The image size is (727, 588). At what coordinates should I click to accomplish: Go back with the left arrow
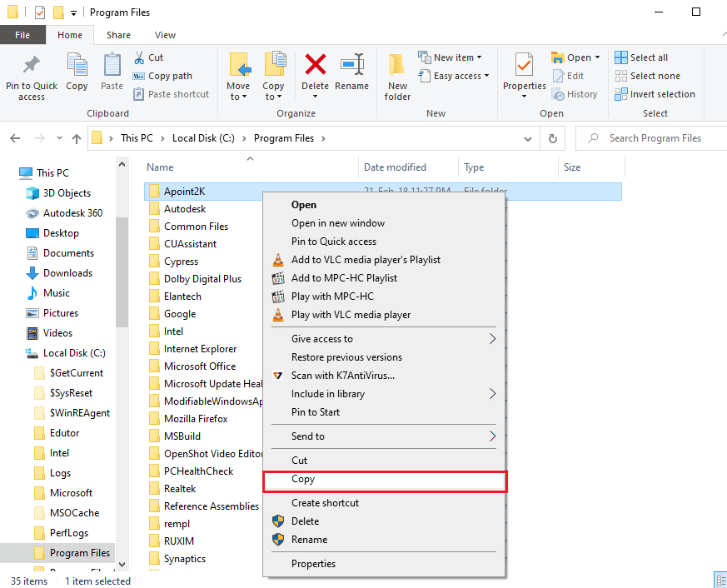pyautogui.click(x=15, y=138)
